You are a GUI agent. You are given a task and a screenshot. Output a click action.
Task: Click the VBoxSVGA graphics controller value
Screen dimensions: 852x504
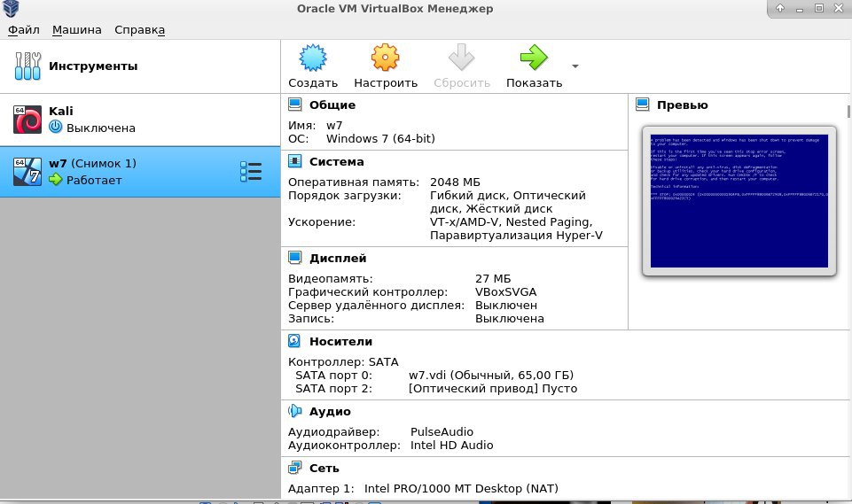click(x=505, y=292)
